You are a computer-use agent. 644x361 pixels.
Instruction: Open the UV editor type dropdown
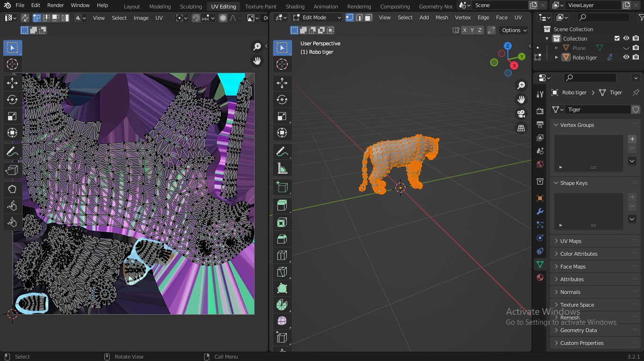[x=10, y=18]
